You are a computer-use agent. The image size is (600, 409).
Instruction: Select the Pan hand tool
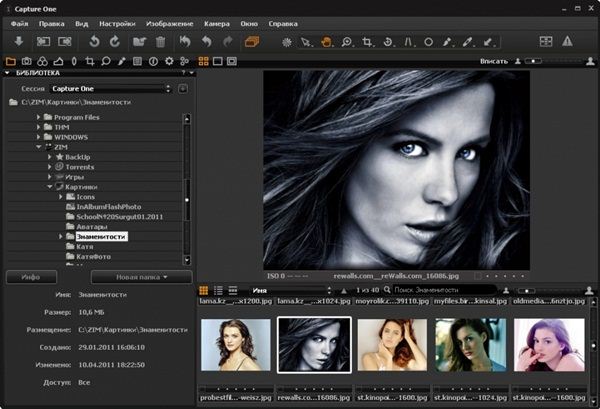(326, 42)
